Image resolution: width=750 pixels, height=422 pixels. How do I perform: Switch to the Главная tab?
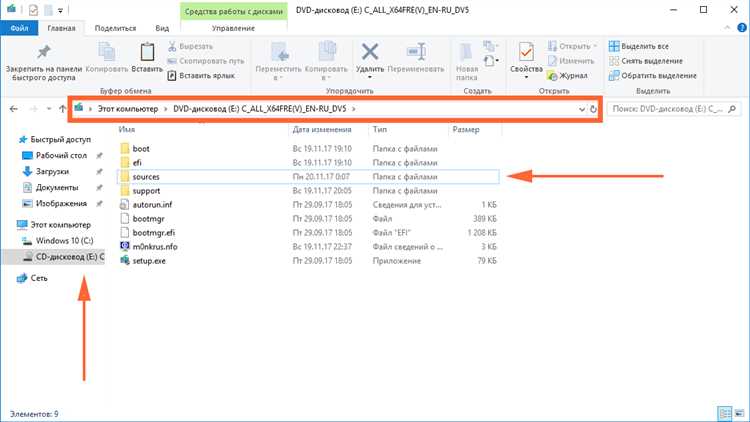[61, 28]
